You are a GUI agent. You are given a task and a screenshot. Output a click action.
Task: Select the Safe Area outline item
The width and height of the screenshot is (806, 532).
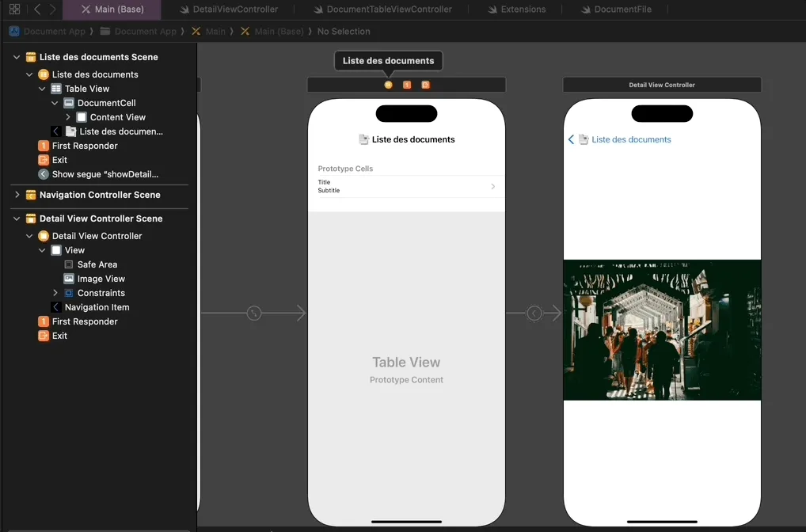pos(97,264)
